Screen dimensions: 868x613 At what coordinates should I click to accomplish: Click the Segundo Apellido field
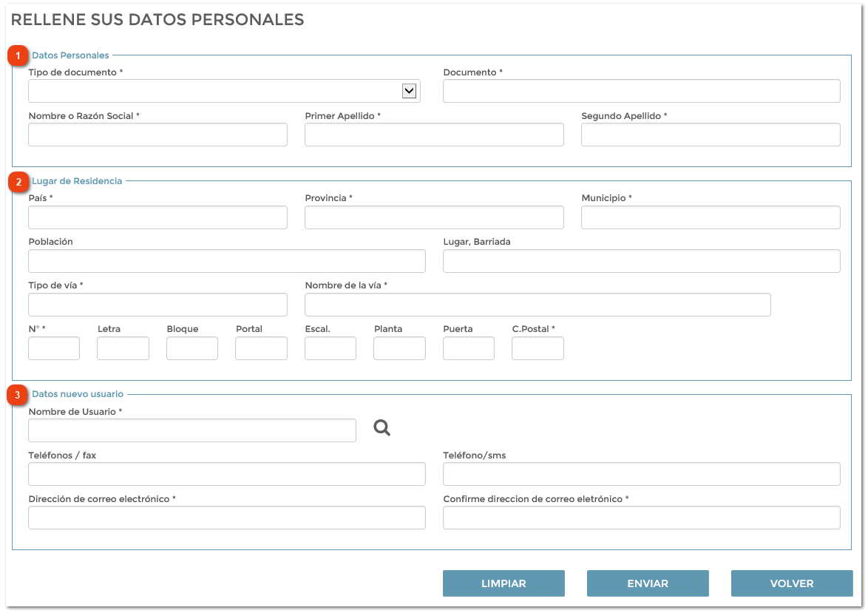(710, 134)
